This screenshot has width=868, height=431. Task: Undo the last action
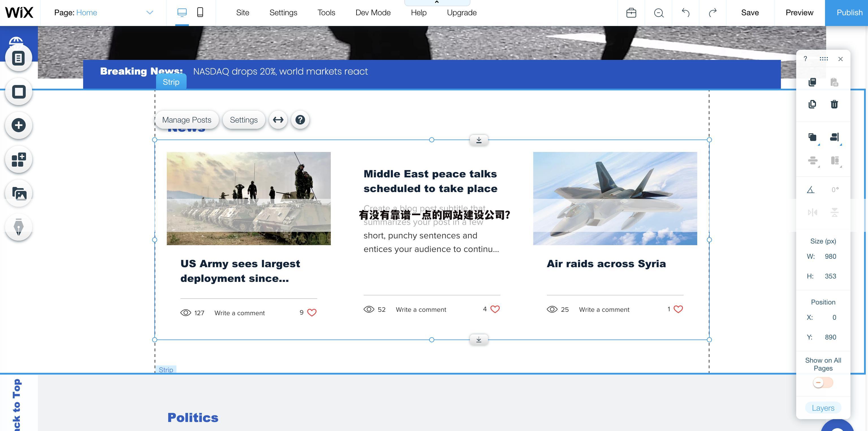(x=686, y=13)
